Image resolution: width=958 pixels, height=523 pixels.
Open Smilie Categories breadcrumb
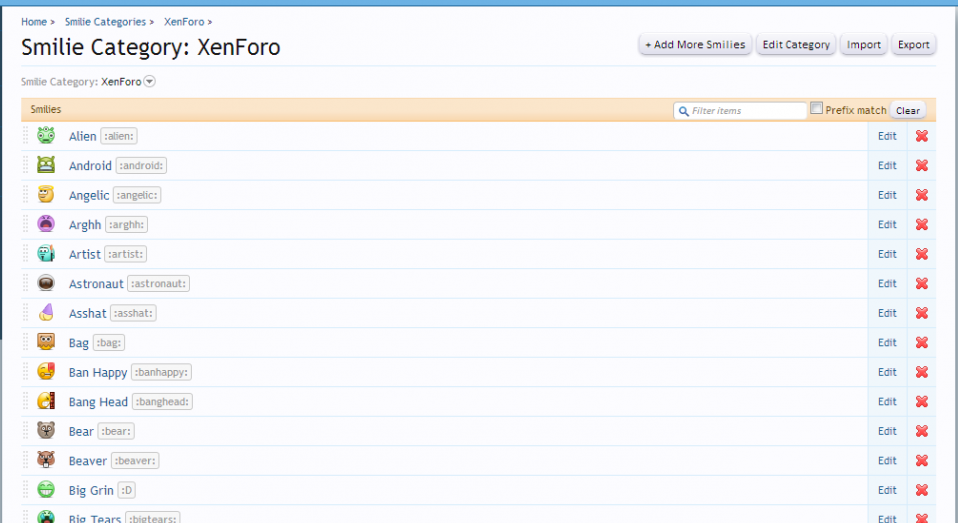coord(105,22)
